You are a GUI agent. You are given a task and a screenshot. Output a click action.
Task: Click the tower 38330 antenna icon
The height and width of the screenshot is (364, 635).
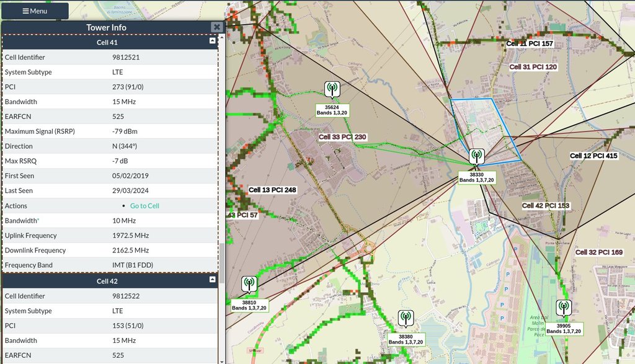pos(476,156)
